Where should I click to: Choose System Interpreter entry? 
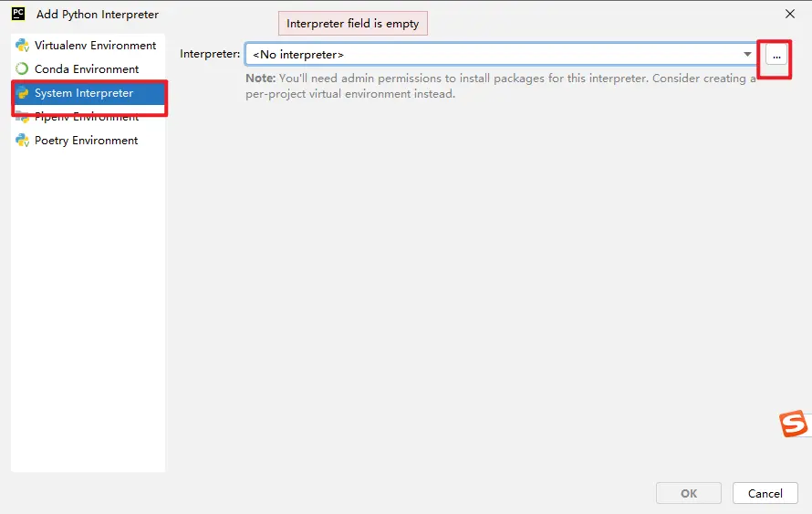coord(88,93)
